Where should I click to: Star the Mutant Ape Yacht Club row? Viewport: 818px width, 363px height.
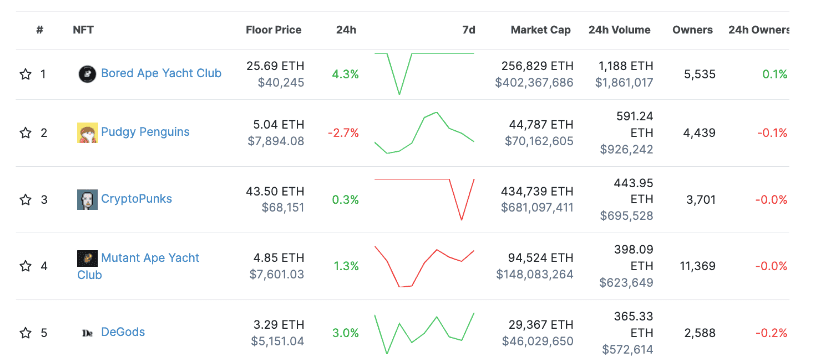[x=26, y=267]
